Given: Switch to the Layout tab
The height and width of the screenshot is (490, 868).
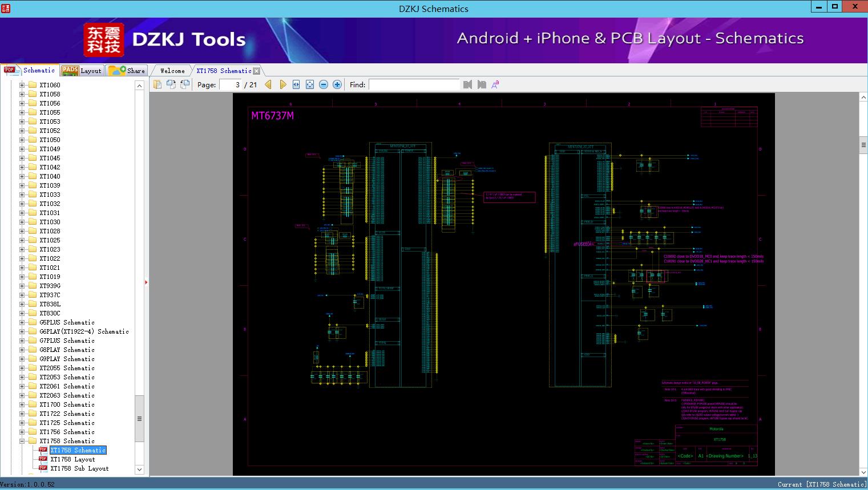Looking at the screenshot, I should (82, 71).
